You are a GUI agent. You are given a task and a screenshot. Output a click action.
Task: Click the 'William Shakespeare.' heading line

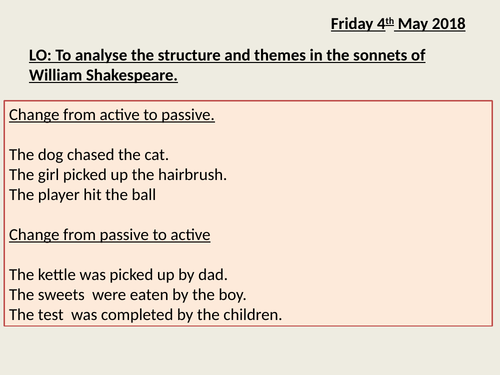pyautogui.click(x=103, y=75)
